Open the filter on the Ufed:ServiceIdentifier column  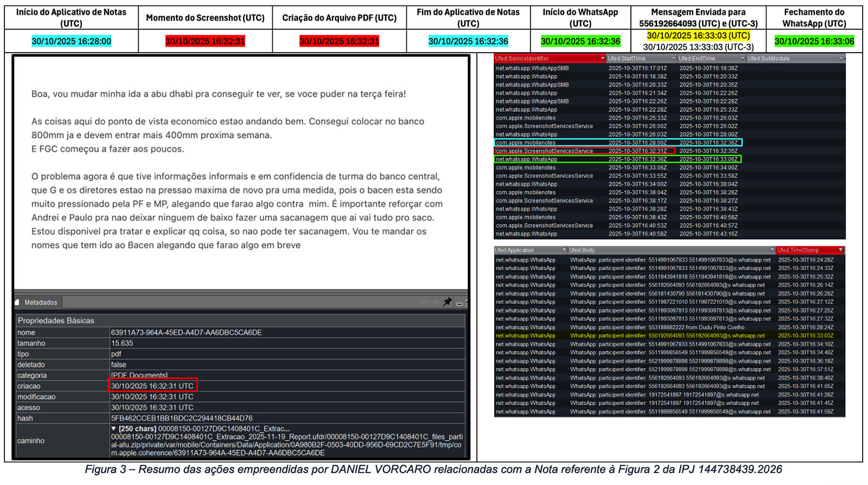point(602,59)
